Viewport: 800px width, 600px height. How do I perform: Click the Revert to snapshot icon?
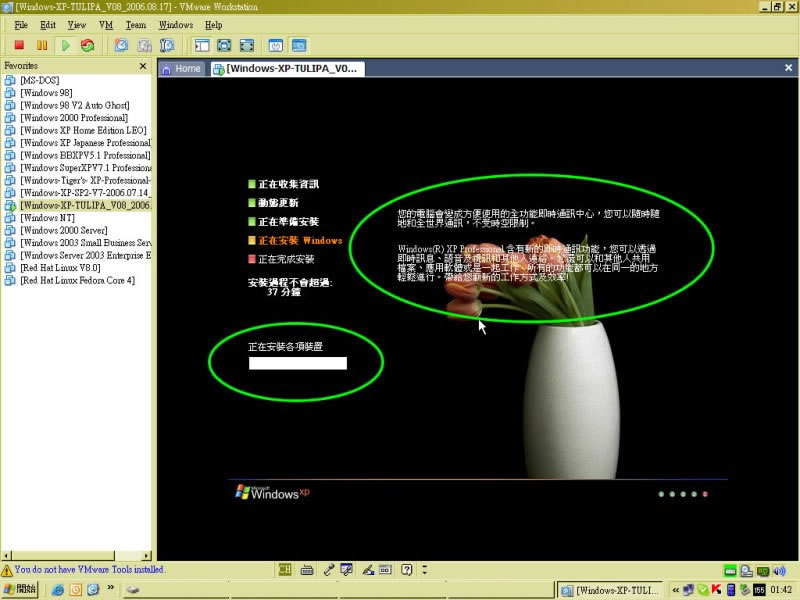click(144, 45)
